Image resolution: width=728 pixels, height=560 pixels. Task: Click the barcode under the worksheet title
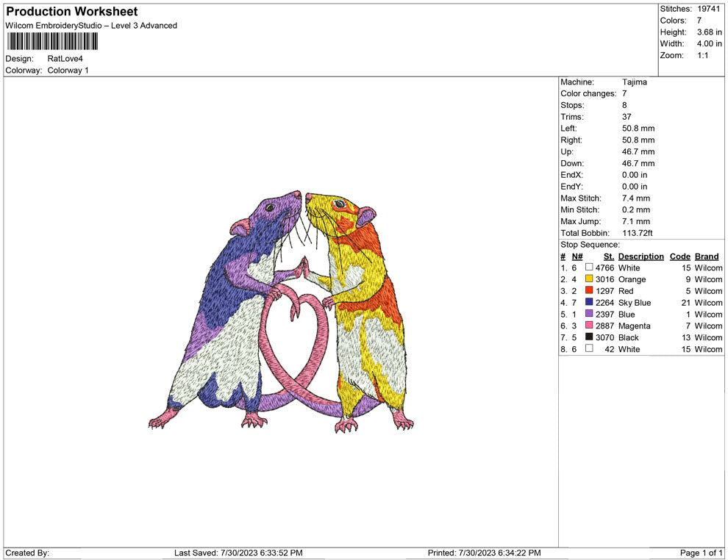click(x=52, y=41)
